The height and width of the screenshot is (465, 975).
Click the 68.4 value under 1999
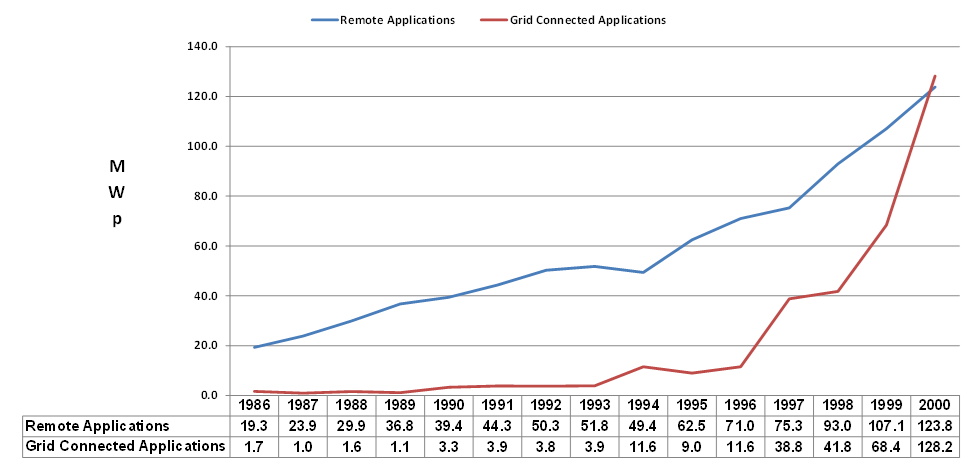click(884, 446)
